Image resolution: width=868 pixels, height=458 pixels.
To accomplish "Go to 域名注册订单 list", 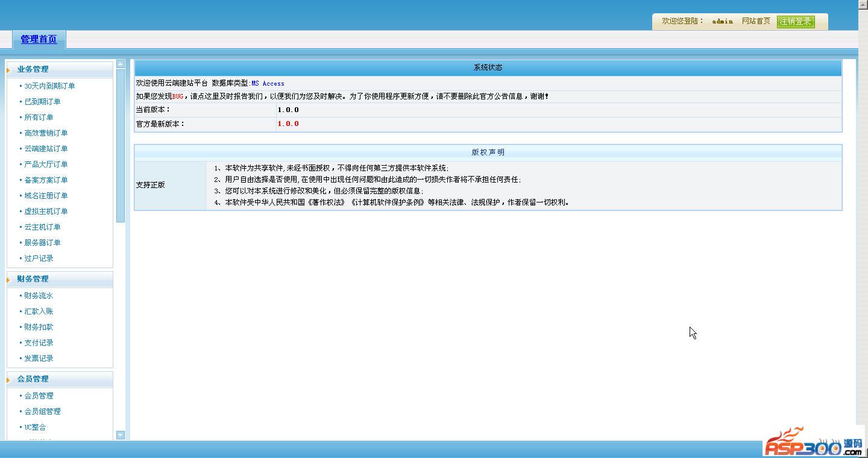I will coord(46,196).
